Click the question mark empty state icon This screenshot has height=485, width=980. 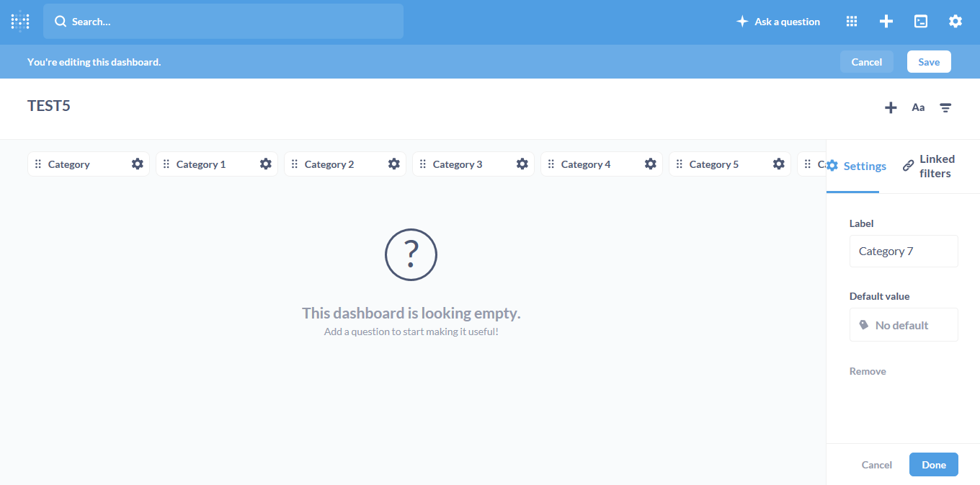pyautogui.click(x=411, y=254)
